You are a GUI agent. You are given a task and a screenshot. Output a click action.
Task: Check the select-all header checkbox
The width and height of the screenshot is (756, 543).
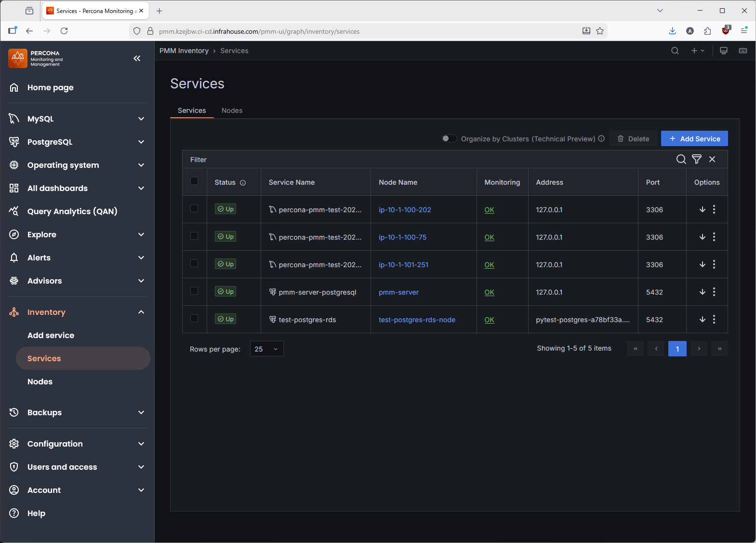194,181
